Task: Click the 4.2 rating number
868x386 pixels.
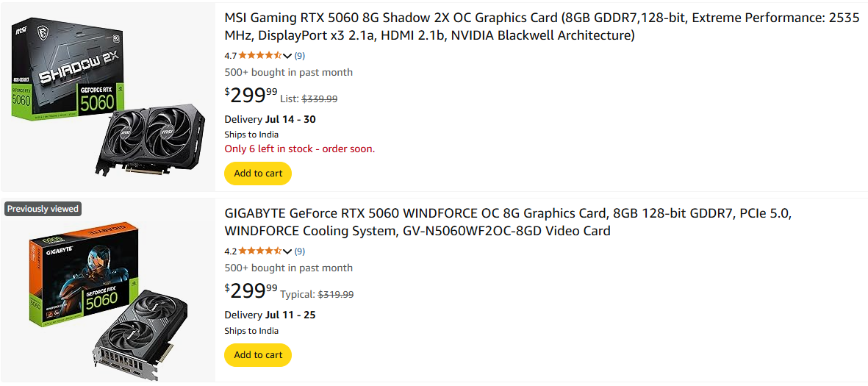Action: coord(230,251)
